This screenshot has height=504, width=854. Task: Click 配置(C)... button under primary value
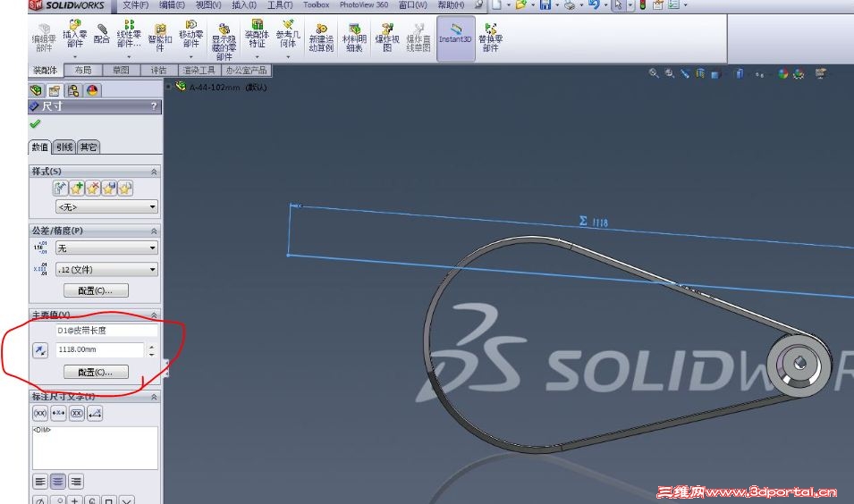(96, 373)
